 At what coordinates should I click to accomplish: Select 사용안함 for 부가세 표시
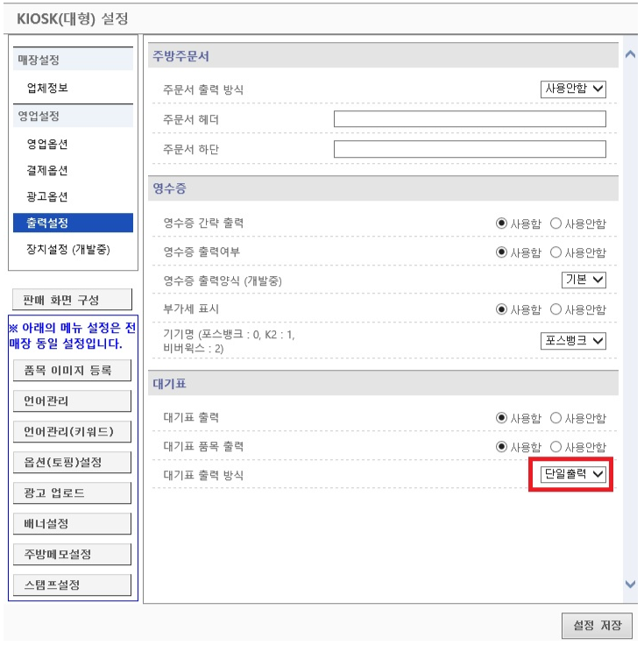[556, 309]
